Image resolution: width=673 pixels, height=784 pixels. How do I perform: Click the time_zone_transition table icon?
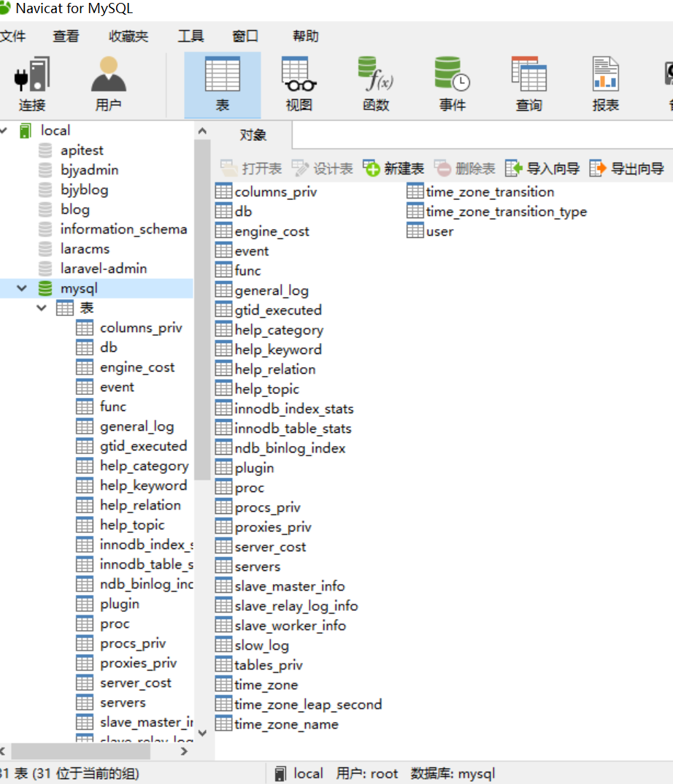point(415,191)
